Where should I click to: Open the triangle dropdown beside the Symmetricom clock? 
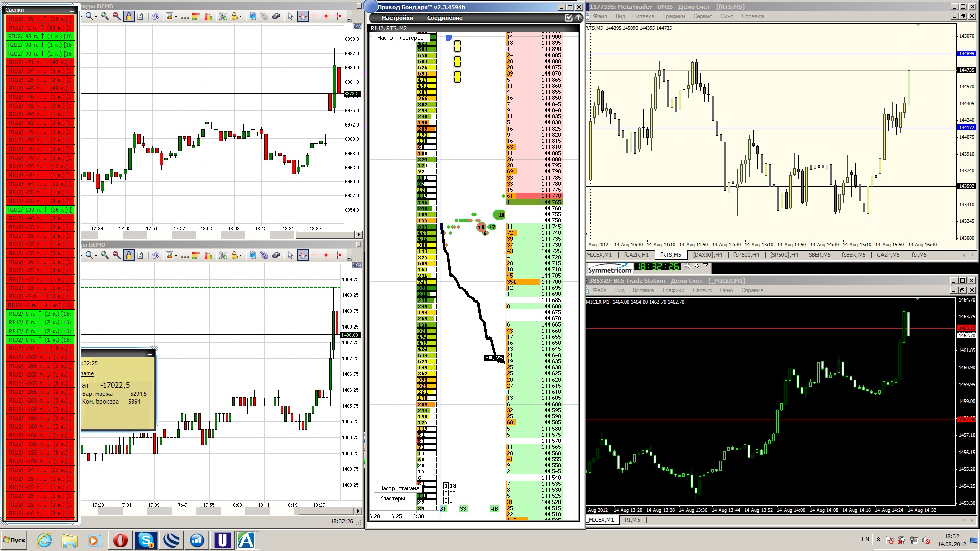pyautogui.click(x=706, y=265)
